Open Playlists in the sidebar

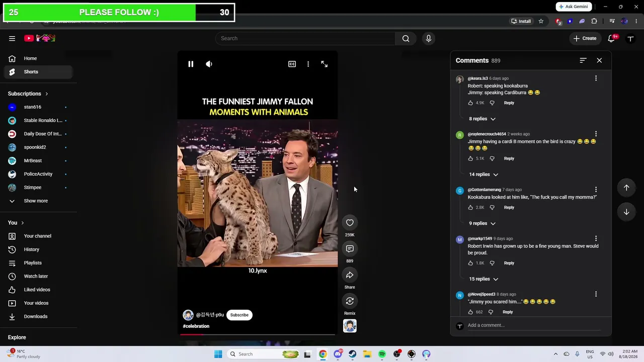click(x=39, y=263)
